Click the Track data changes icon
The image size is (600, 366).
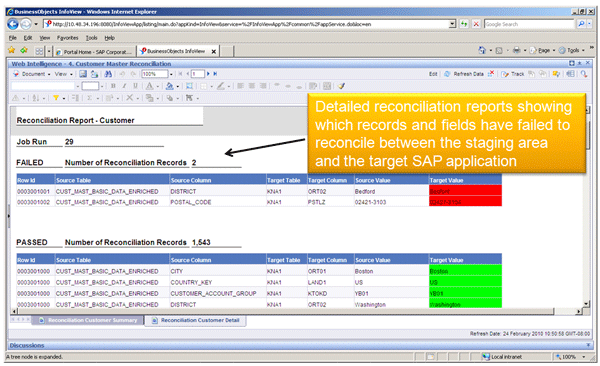(505, 74)
